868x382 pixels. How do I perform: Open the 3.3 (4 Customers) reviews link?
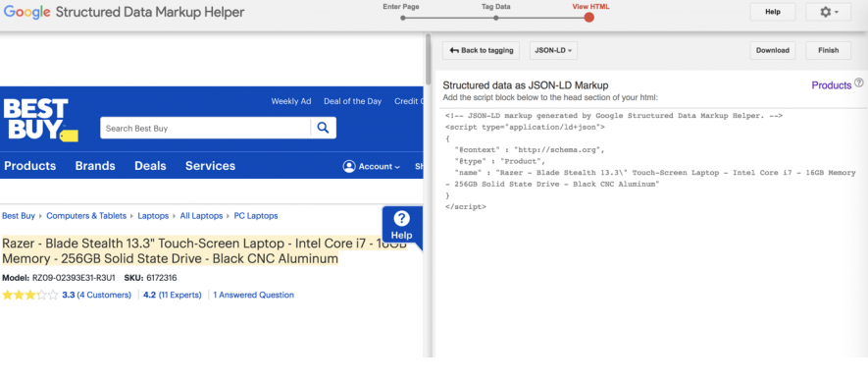(x=96, y=295)
